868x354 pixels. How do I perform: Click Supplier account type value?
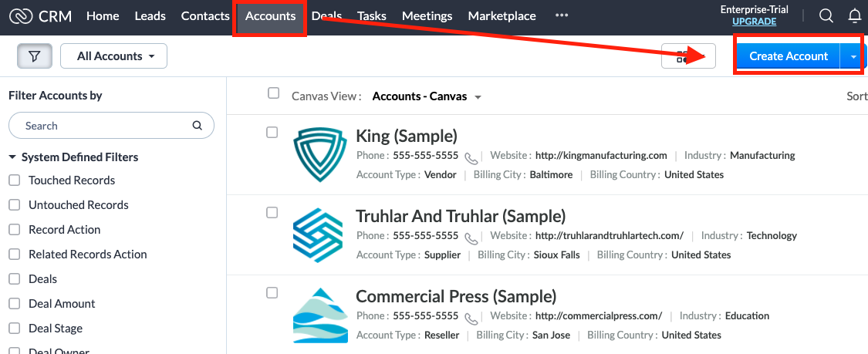[x=442, y=255]
